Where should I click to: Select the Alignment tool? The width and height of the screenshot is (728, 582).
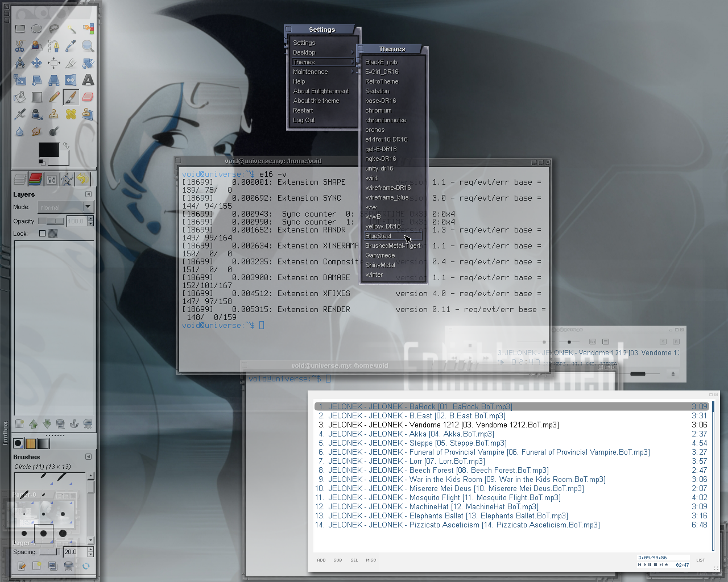click(x=54, y=63)
